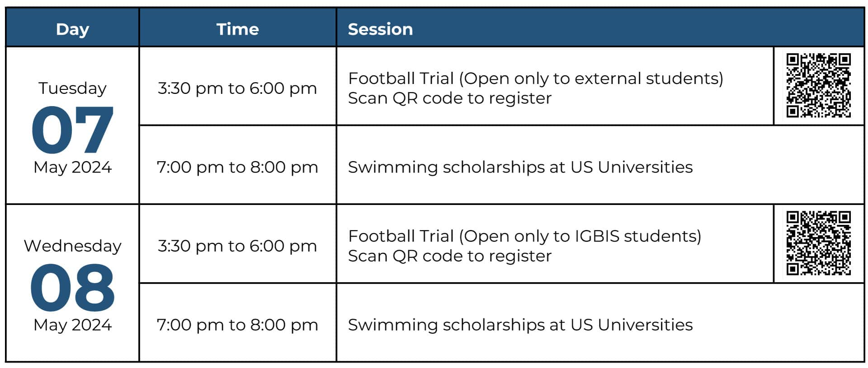Select Tuesday's 7:00 pm to 8:00 pm time
Image resolution: width=868 pixels, height=368 pixels.
click(237, 167)
